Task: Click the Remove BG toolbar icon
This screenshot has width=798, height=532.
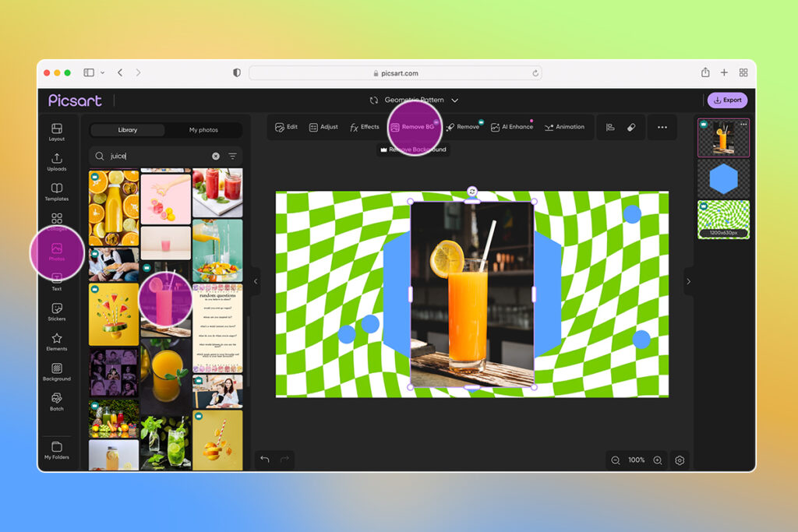Action: (414, 126)
